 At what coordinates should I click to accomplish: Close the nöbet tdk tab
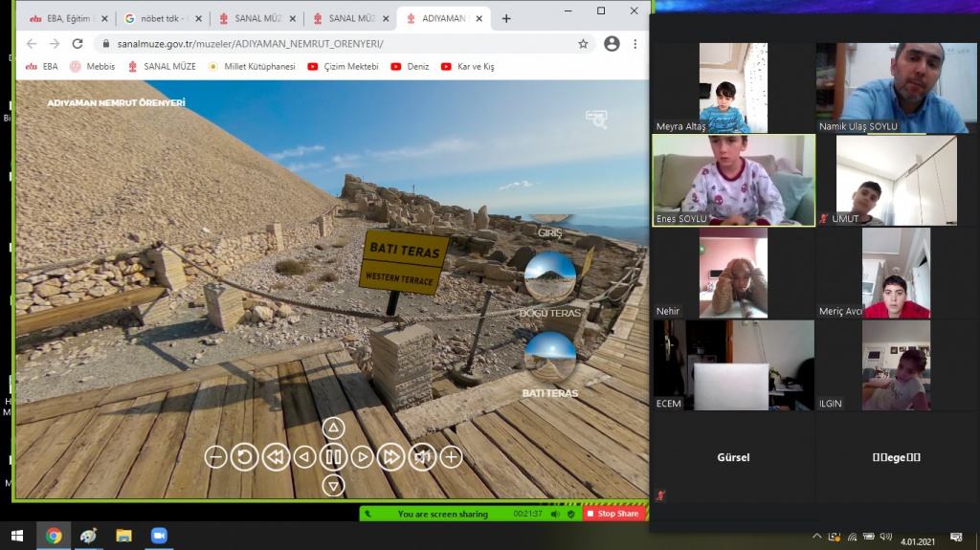pos(198,19)
